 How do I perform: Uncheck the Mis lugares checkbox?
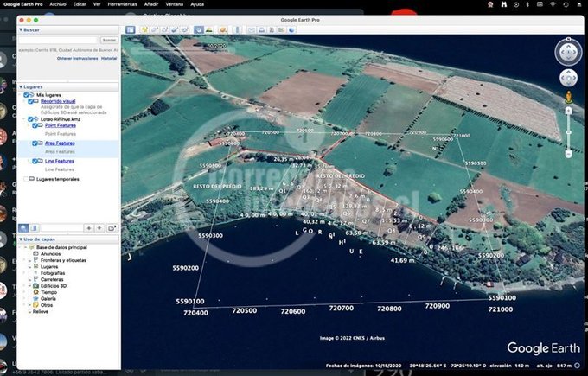pos(26,95)
